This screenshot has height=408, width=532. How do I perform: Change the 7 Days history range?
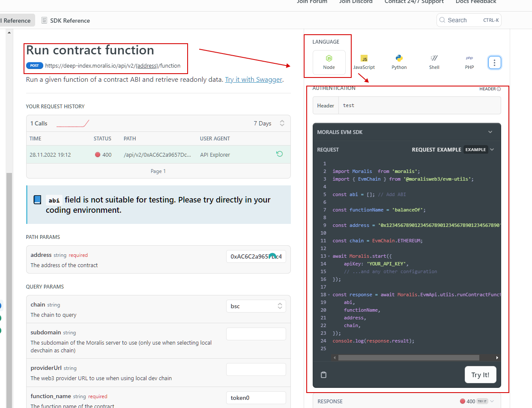[x=269, y=123]
